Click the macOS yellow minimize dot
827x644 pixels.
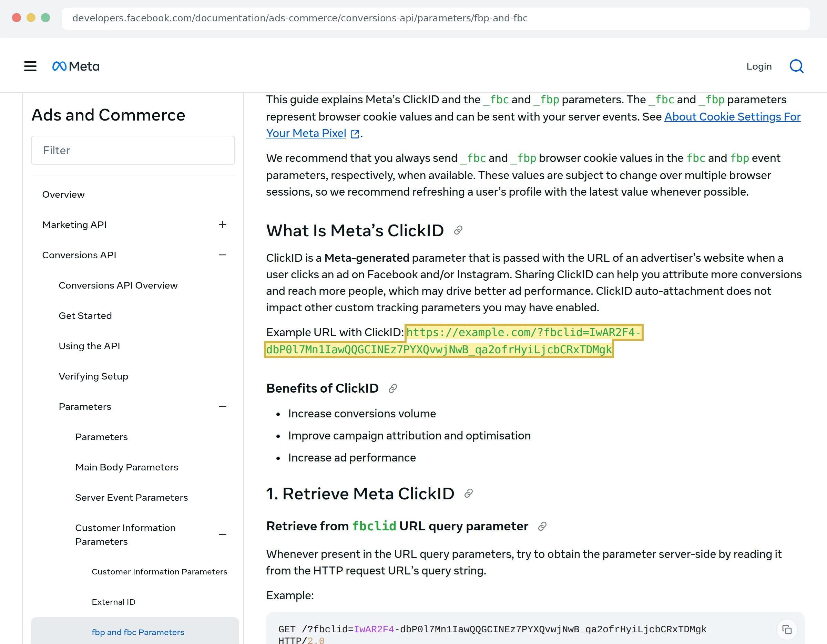[31, 18]
